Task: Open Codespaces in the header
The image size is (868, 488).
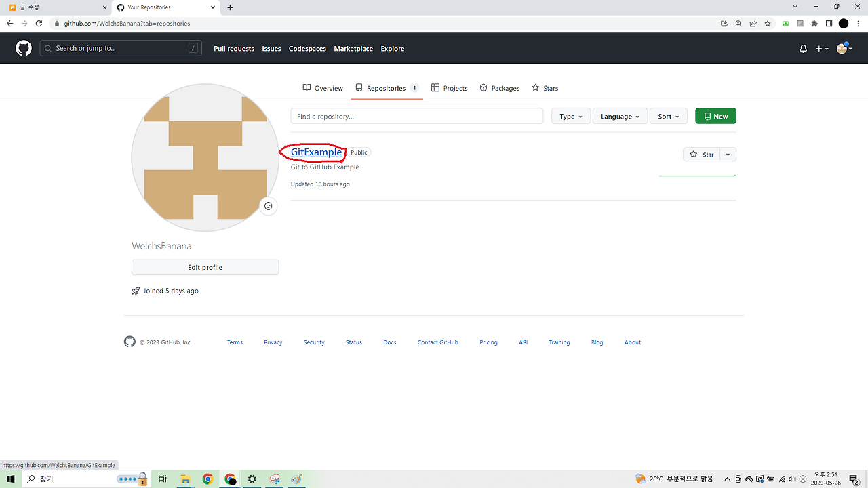Action: pos(307,49)
